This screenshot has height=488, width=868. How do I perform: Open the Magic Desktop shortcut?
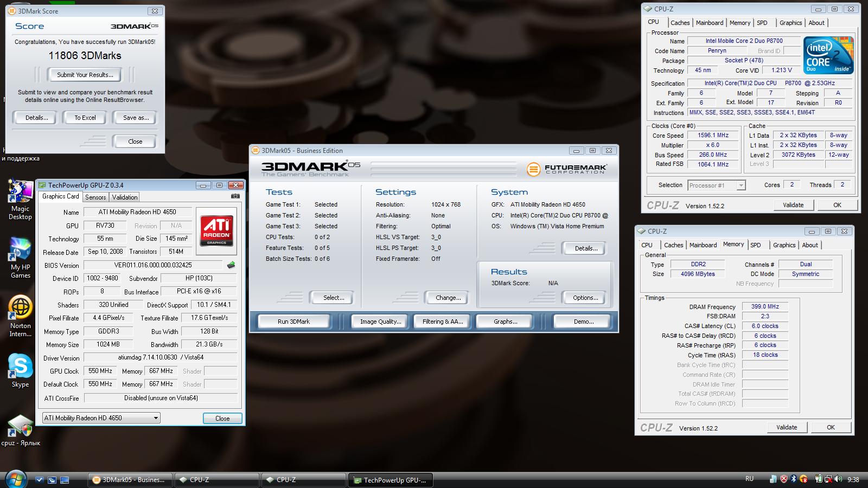tap(20, 198)
